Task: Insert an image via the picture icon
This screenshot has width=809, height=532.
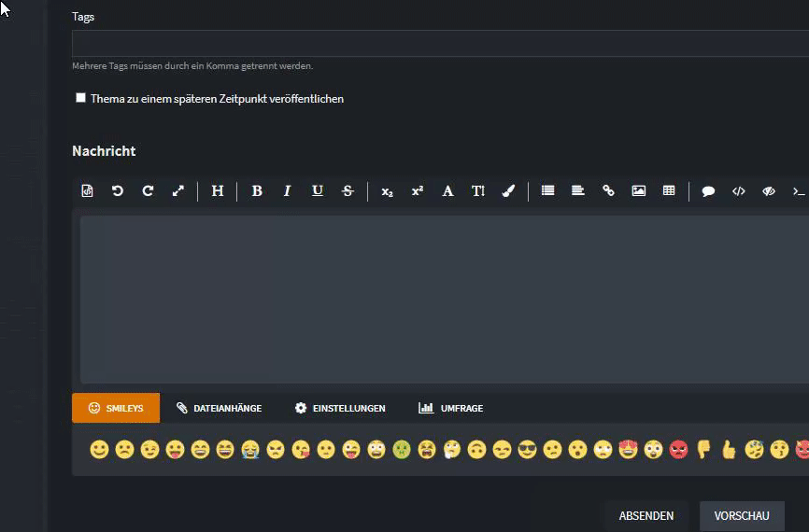Action: tap(639, 190)
